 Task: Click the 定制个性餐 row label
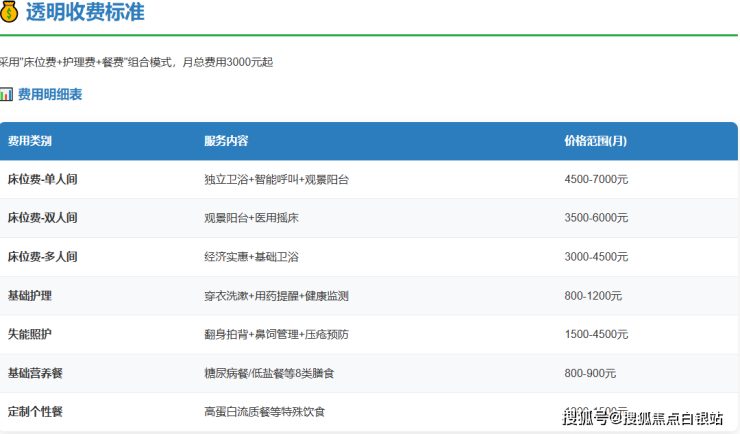36,412
